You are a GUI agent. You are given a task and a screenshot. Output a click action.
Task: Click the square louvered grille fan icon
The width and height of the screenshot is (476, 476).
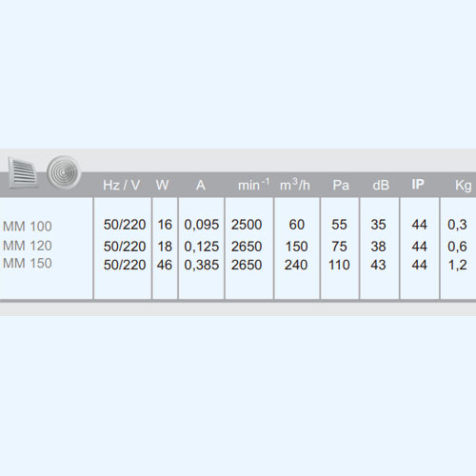[x=23, y=172]
